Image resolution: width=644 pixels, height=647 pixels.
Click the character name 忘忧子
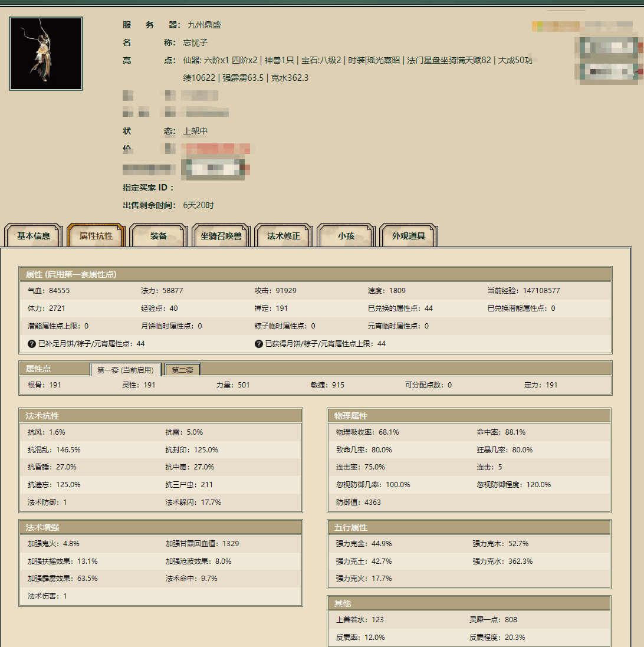[195, 42]
